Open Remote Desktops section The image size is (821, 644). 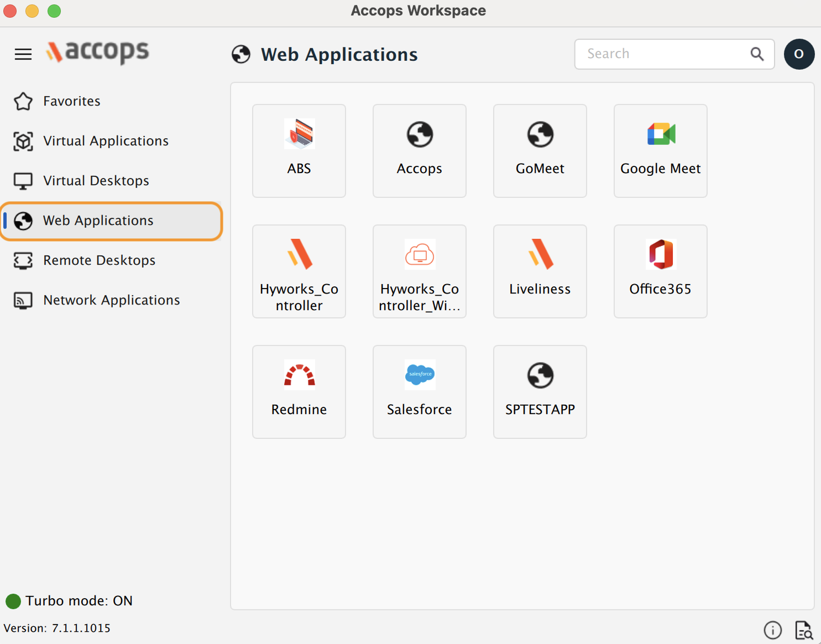(99, 260)
